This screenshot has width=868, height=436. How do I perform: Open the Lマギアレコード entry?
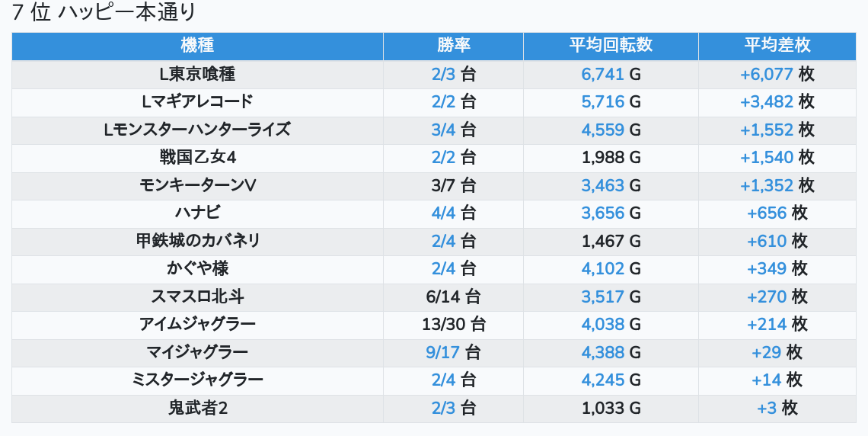pyautogui.click(x=197, y=102)
